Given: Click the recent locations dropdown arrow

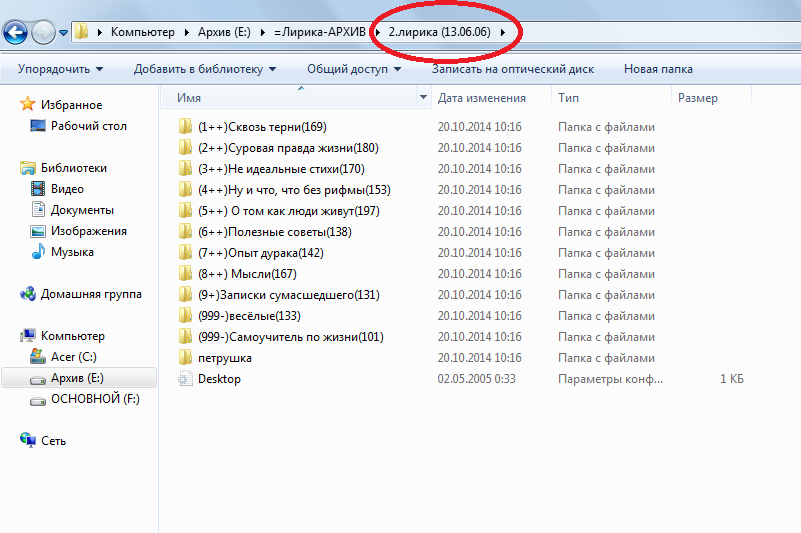Looking at the screenshot, I should pyautogui.click(x=64, y=33).
